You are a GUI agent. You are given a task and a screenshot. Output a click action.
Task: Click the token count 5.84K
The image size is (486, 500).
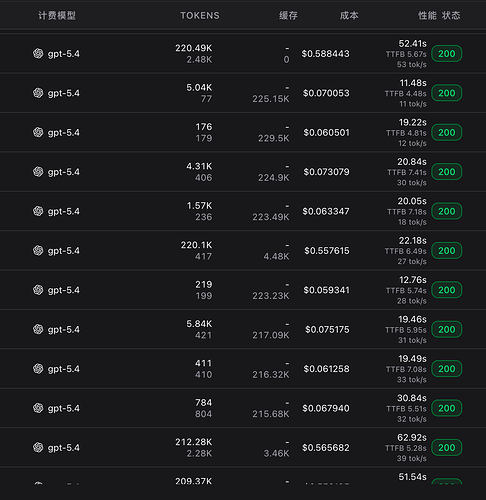pos(199,324)
